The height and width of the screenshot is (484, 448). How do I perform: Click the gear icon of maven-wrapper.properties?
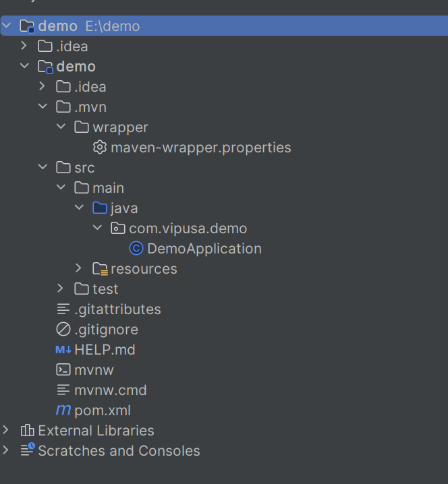point(100,147)
